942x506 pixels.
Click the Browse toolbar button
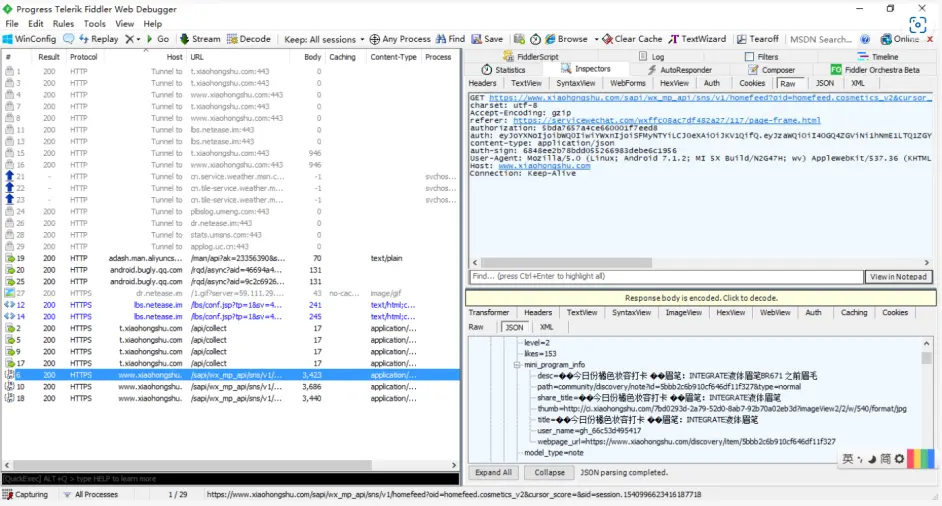click(x=566, y=39)
